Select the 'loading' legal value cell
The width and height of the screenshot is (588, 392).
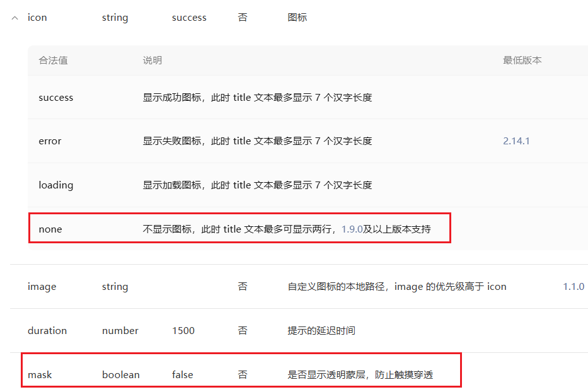56,185
